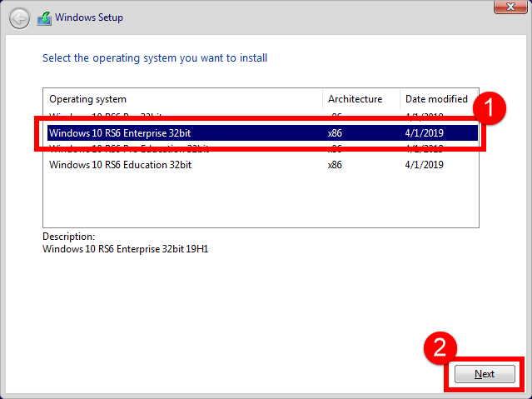Click the Operating system column header
Viewport: 532px width, 399px height.
click(183, 99)
